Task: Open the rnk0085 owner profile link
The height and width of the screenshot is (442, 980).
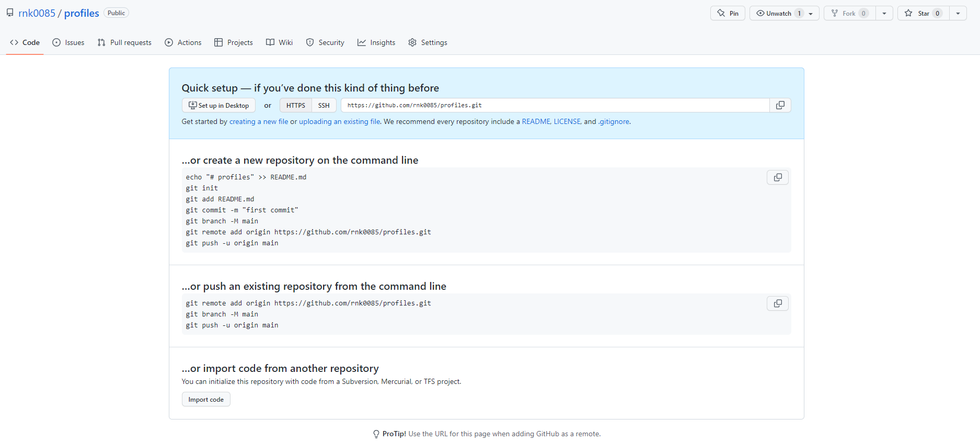Action: (37, 13)
